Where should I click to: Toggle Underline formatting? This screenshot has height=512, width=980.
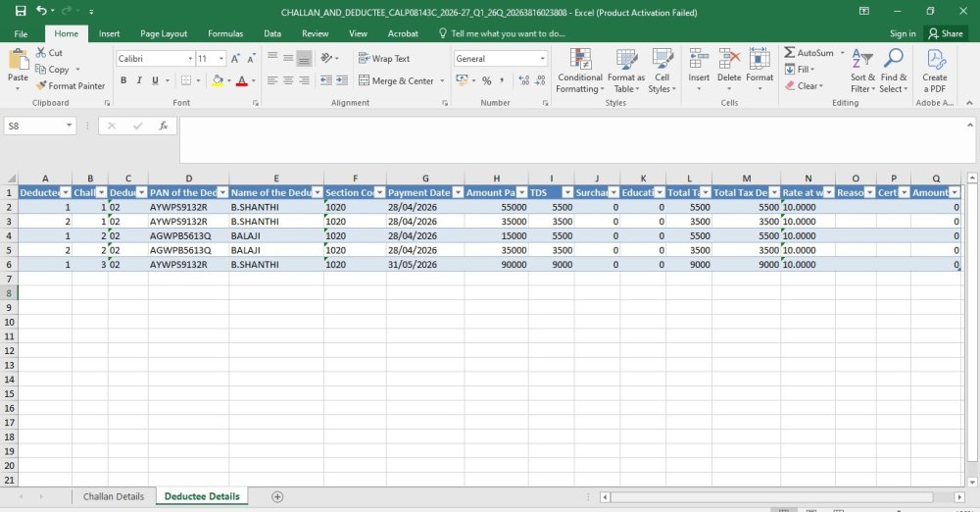tap(155, 80)
